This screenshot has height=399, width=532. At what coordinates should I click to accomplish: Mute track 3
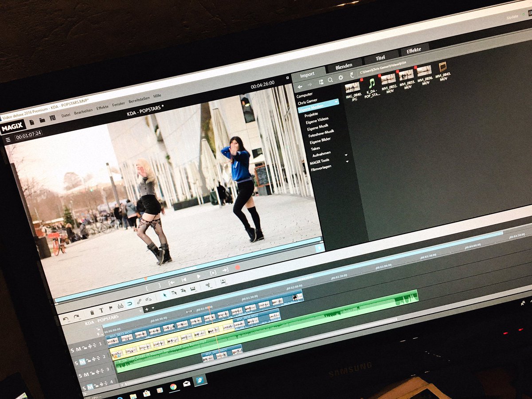(86, 374)
